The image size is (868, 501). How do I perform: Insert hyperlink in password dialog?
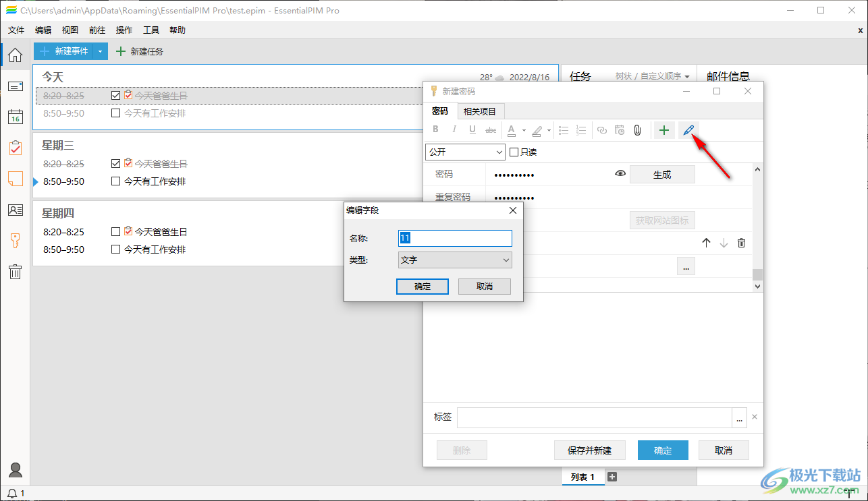[602, 130]
